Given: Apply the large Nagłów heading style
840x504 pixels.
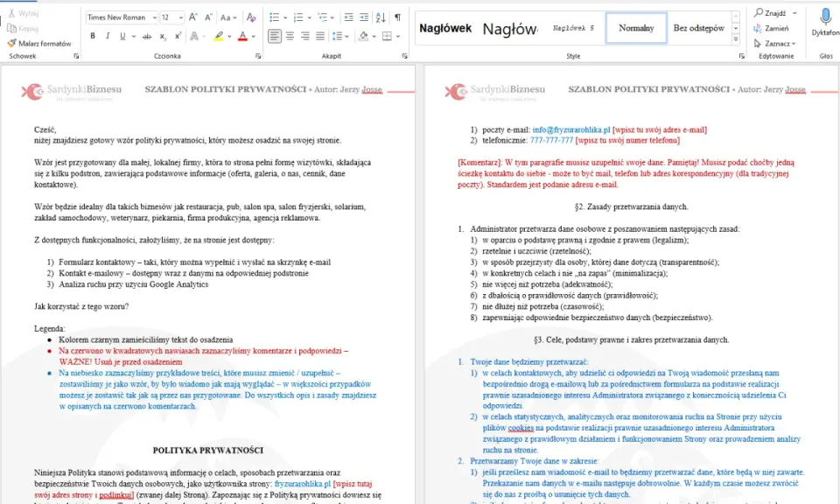Looking at the screenshot, I should (509, 28).
